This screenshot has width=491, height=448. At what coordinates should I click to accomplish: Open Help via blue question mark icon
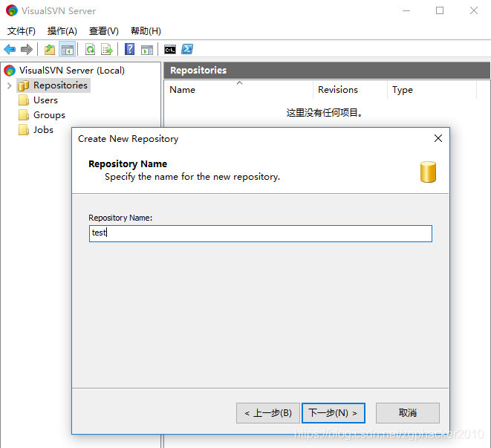coord(130,49)
